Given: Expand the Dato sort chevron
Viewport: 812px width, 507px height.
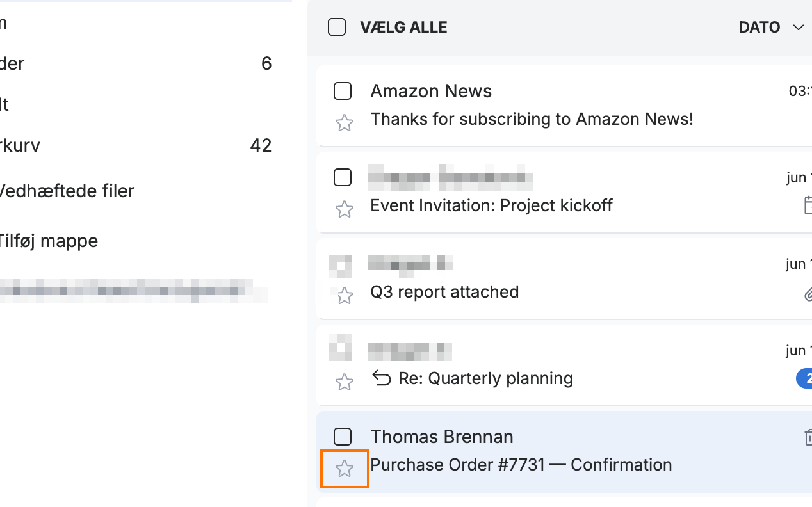Looking at the screenshot, I should [798, 28].
